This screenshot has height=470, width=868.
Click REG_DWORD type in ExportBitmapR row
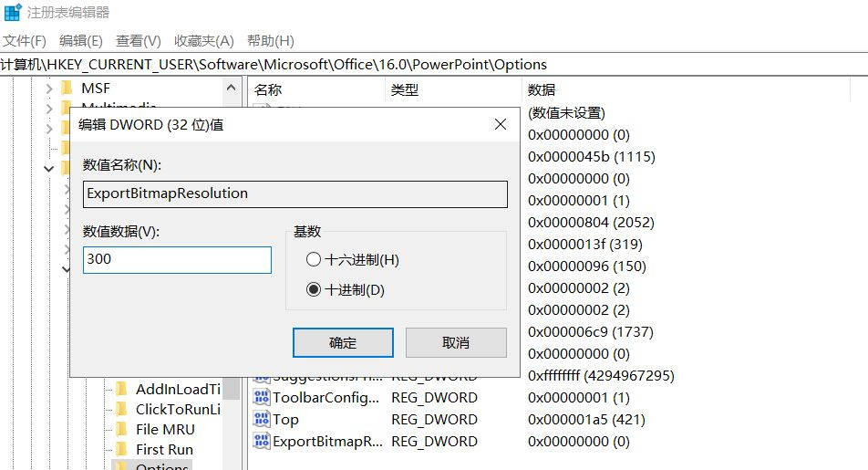click(435, 442)
